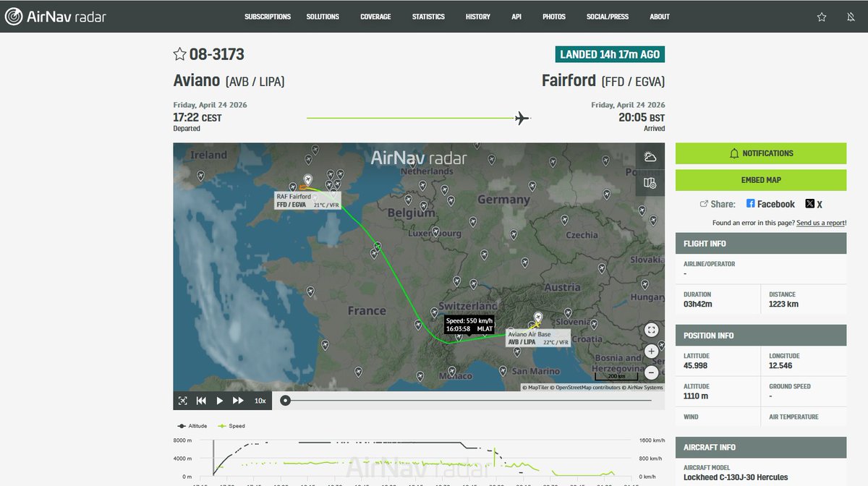This screenshot has height=486, width=868.
Task: Open the API menu item
Action: pos(516,17)
